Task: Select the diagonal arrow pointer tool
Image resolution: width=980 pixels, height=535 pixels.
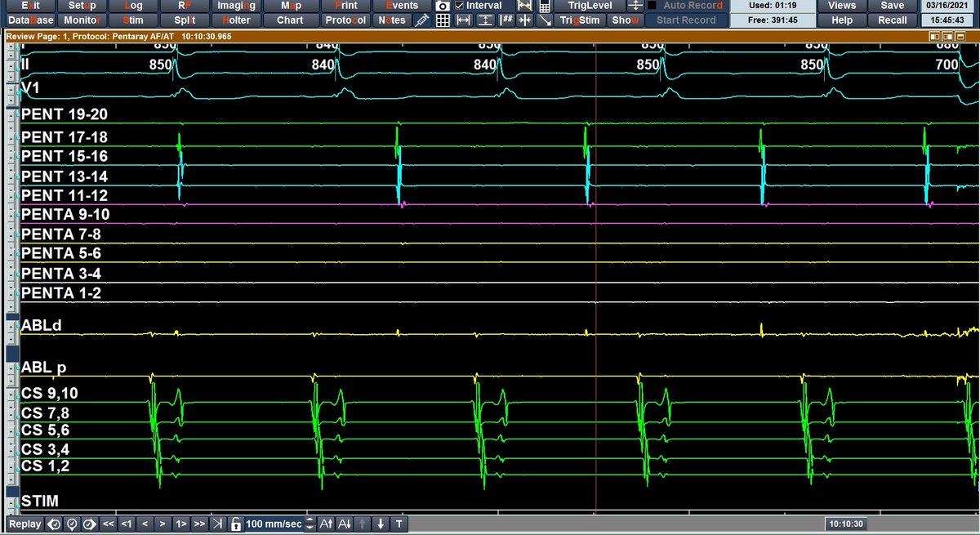Action: pos(545,20)
